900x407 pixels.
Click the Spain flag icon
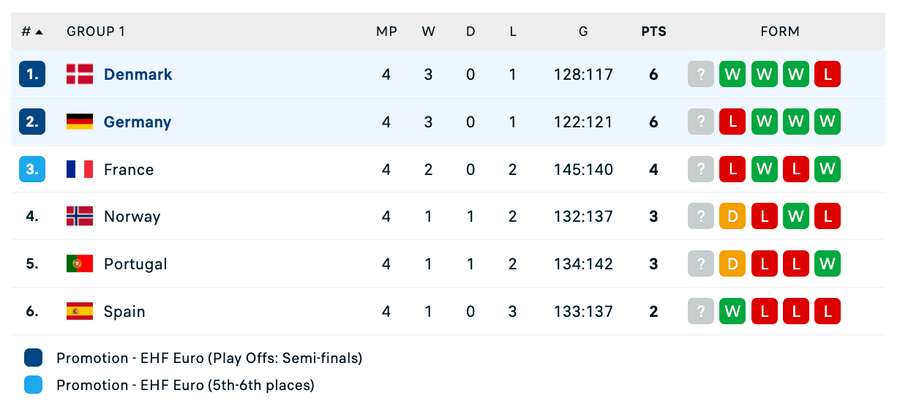click(x=80, y=311)
